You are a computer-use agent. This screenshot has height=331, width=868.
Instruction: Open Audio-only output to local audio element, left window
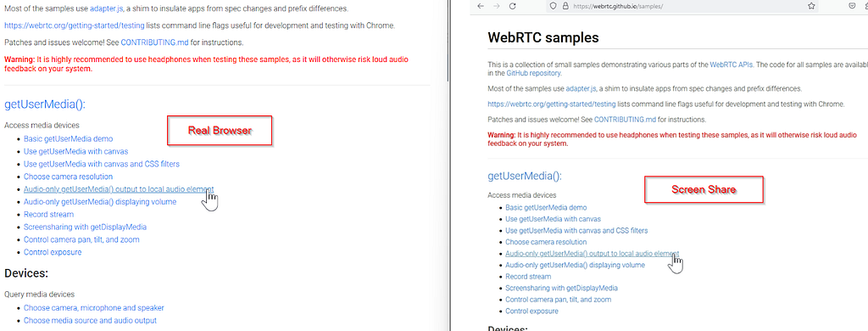(119, 189)
